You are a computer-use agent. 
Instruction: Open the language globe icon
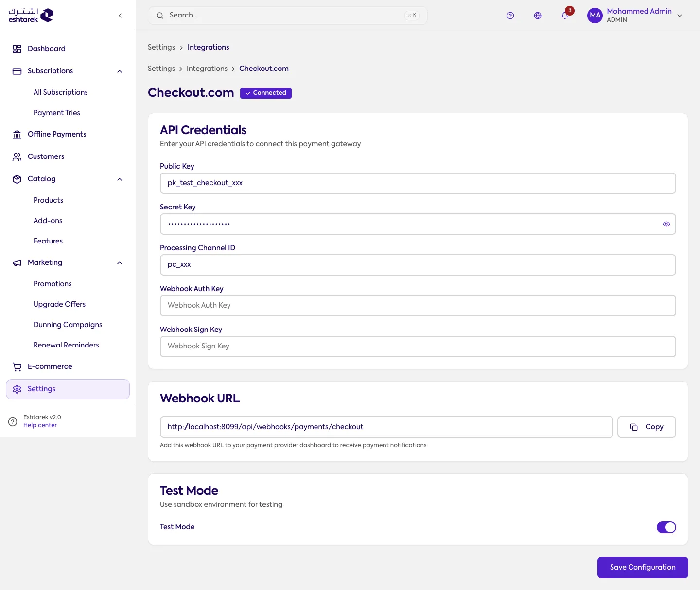tap(538, 16)
